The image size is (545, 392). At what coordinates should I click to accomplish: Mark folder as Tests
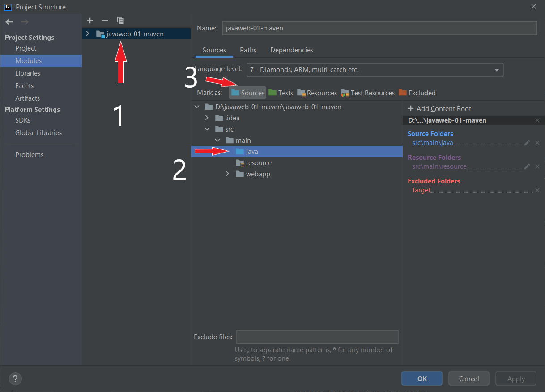[281, 93]
